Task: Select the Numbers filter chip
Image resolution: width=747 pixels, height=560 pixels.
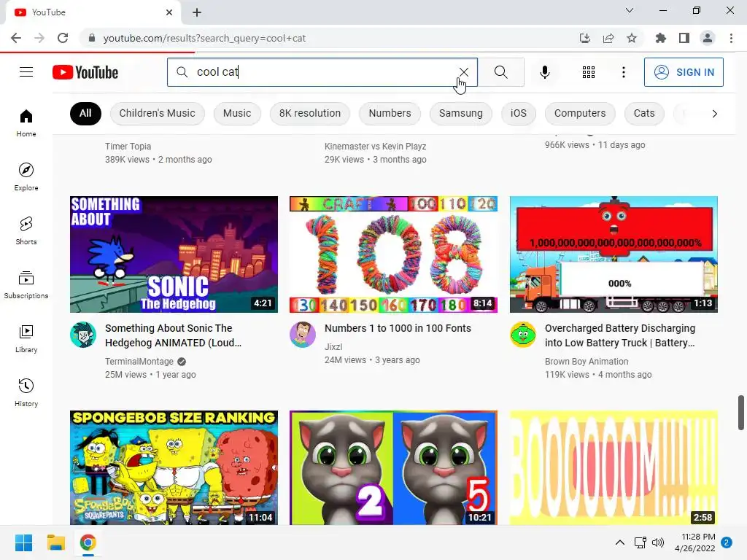Action: (x=390, y=113)
